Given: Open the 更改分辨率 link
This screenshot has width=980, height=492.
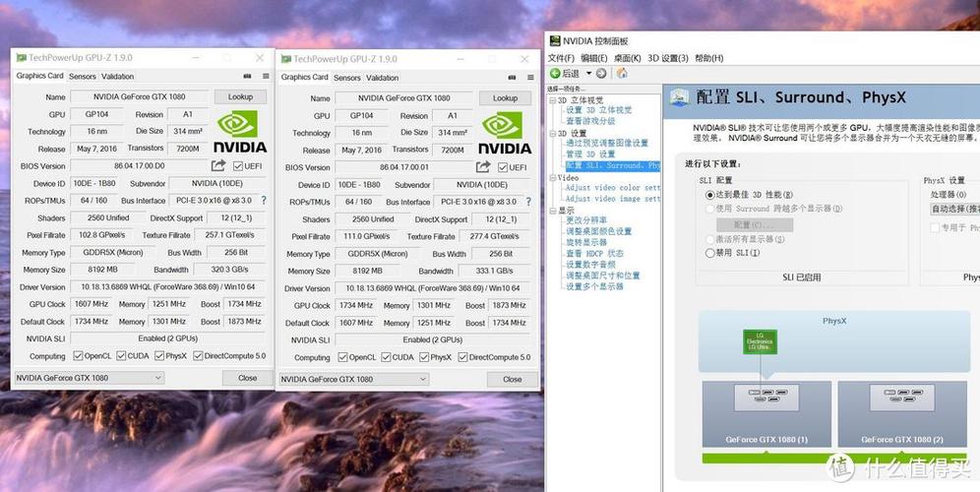Looking at the screenshot, I should [x=586, y=220].
